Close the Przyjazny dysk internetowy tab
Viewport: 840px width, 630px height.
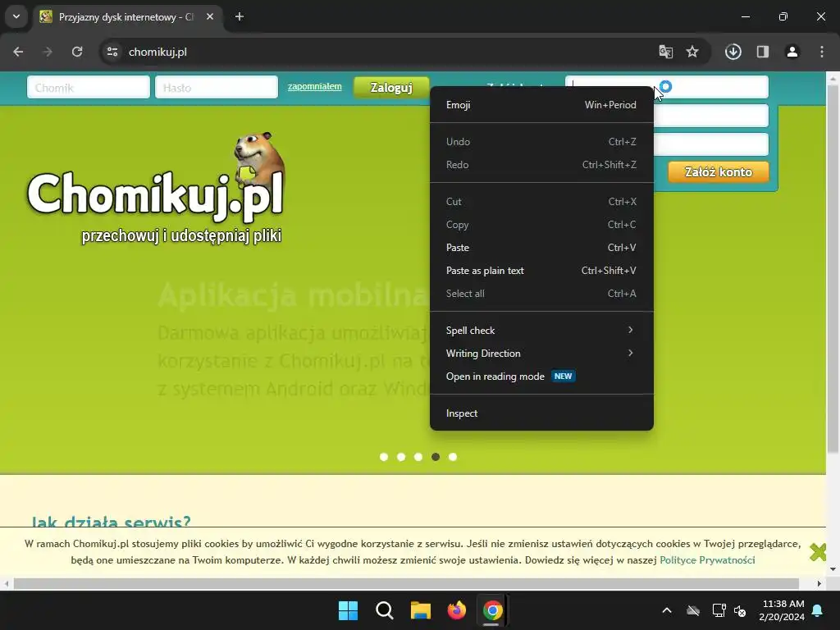tap(210, 16)
